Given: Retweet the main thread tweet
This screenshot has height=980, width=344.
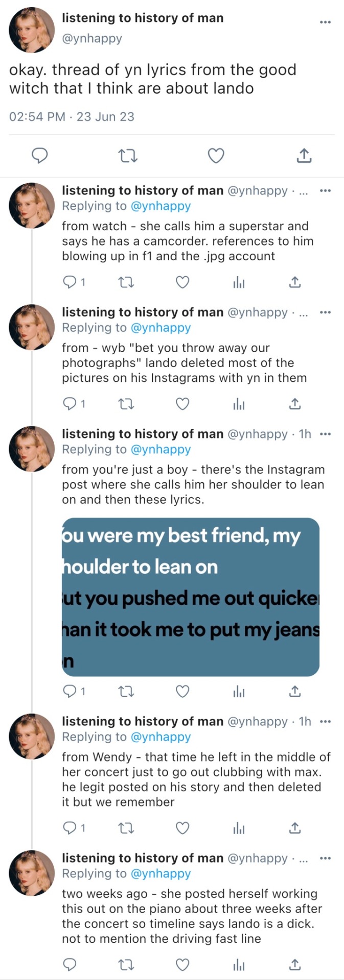Looking at the screenshot, I should pyautogui.click(x=128, y=156).
